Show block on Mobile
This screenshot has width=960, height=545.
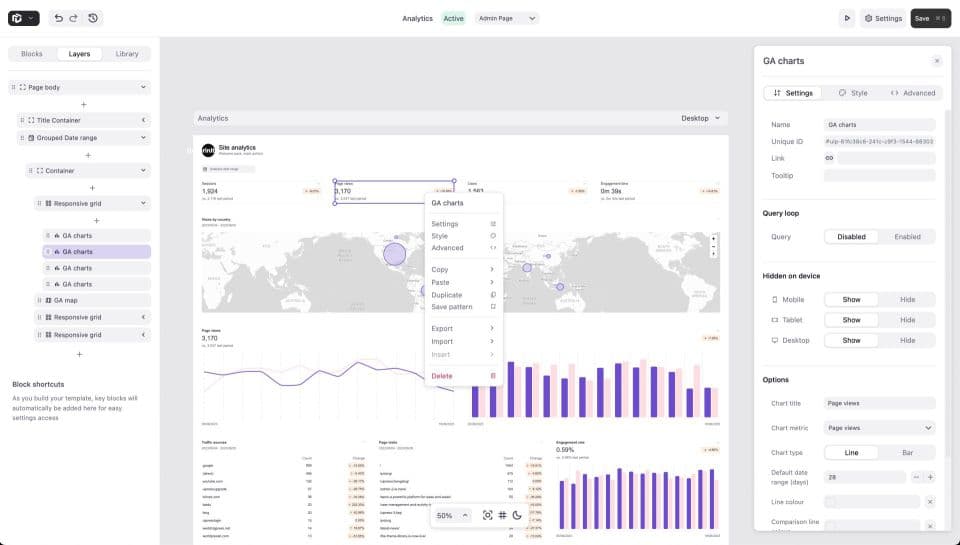[x=851, y=299]
